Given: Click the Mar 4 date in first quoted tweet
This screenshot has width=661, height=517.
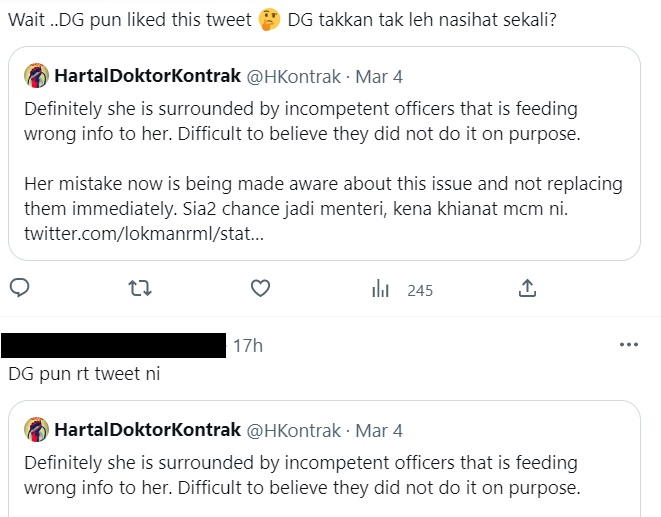Looking at the screenshot, I should point(379,76).
